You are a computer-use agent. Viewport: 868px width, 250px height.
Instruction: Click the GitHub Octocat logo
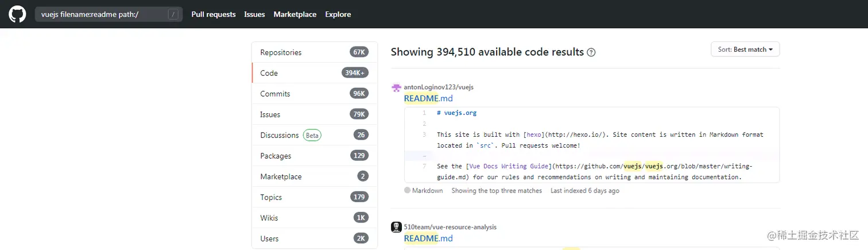pos(17,14)
